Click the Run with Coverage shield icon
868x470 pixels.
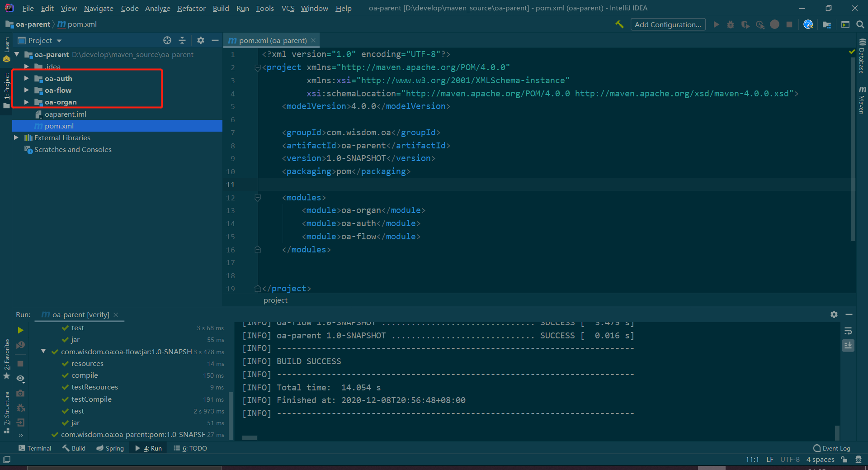click(x=745, y=24)
